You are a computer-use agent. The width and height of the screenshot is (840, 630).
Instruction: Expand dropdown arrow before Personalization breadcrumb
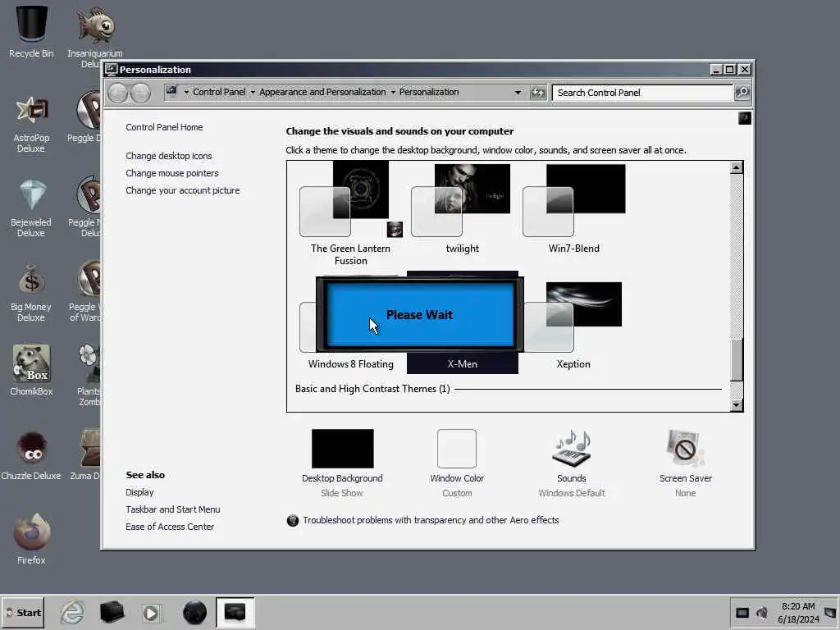tap(393, 92)
